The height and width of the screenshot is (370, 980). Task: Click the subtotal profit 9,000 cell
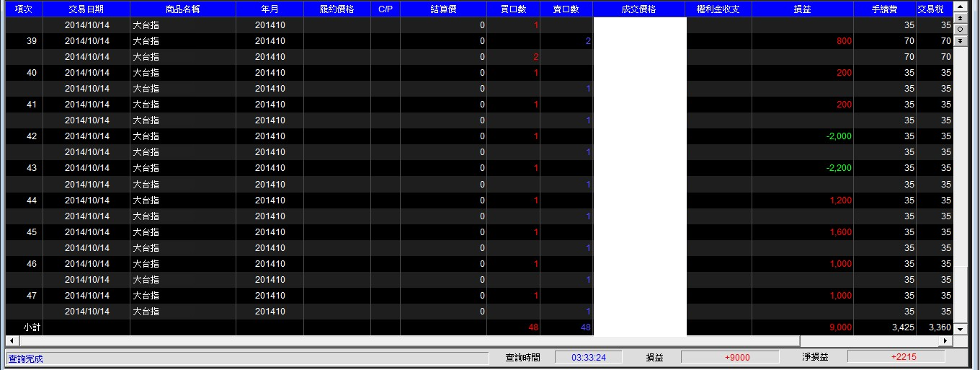841,327
